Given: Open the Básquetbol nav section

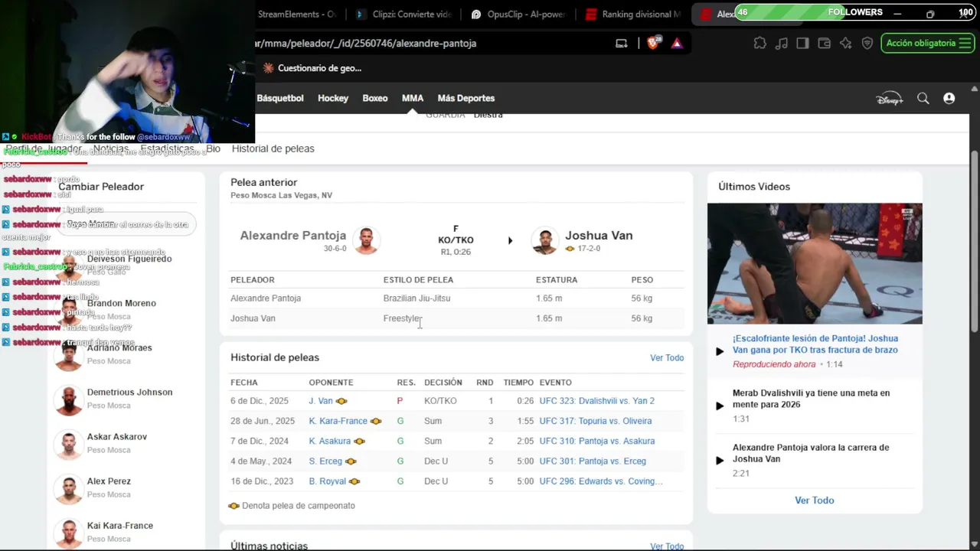Looking at the screenshot, I should click(x=280, y=99).
